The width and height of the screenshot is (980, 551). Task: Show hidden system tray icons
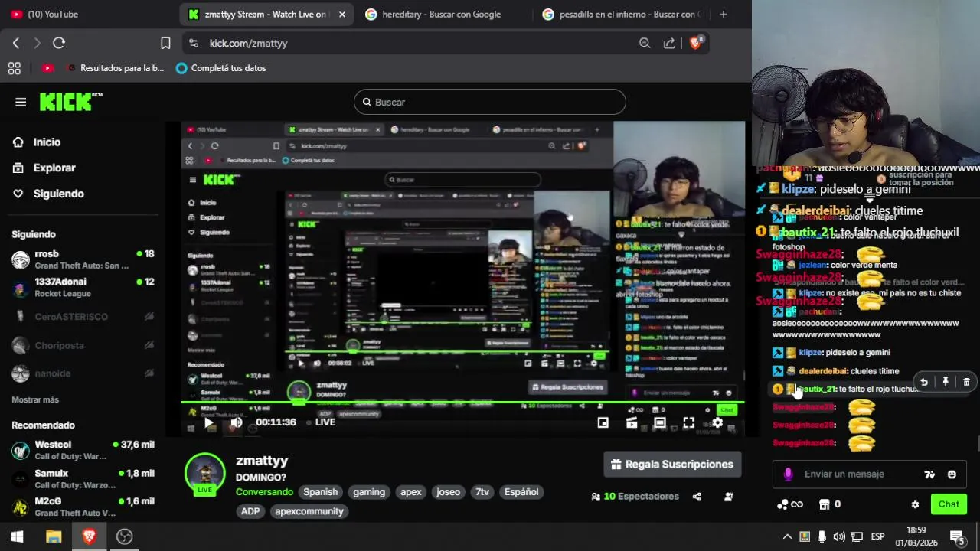pos(786,536)
